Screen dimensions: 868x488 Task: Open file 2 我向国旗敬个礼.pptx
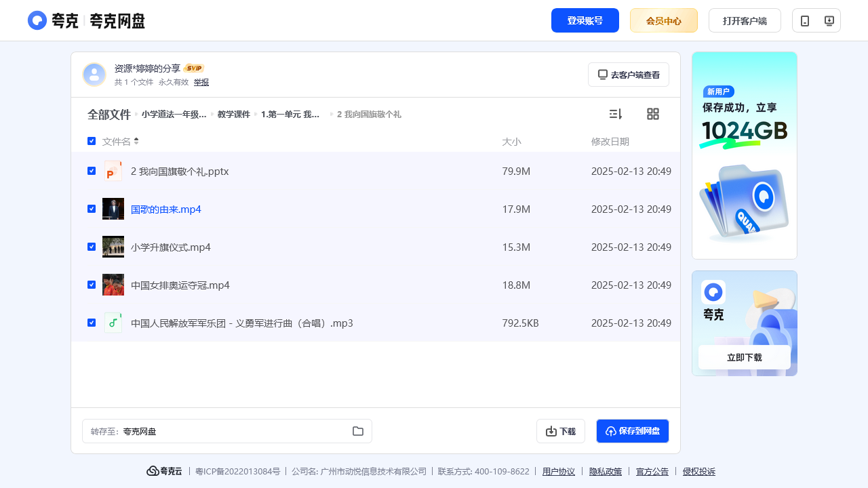coord(180,171)
